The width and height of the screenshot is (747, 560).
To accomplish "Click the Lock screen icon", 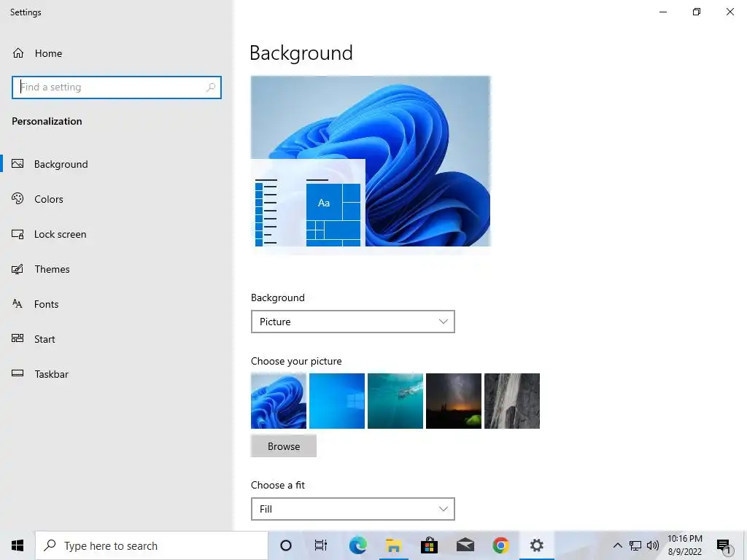I will (x=18, y=234).
